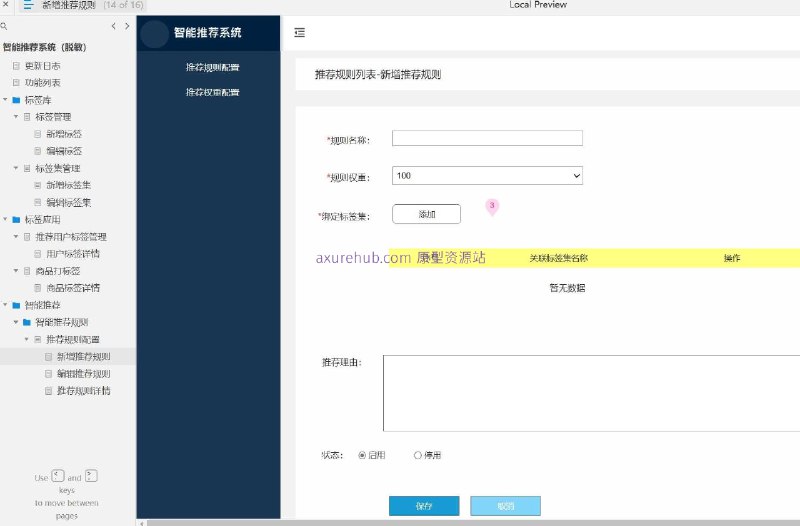Click the horizontal scrollbar left arrow
The image size is (800, 526).
142,523
